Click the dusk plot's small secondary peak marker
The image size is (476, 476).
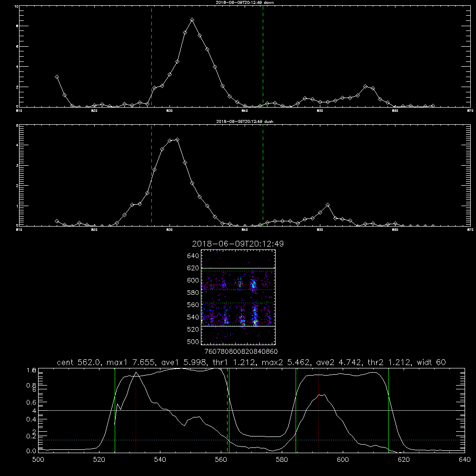click(327, 205)
